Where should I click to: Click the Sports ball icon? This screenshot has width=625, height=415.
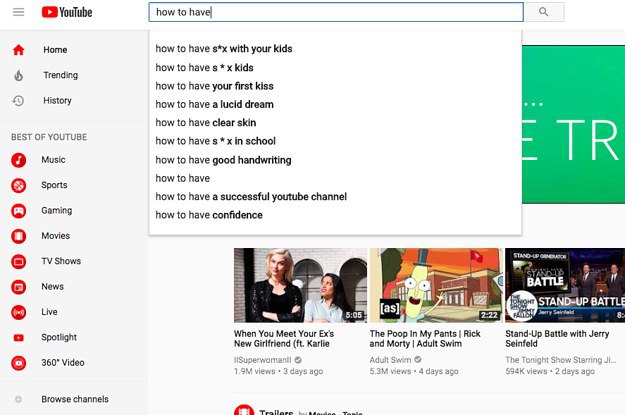[x=18, y=185]
